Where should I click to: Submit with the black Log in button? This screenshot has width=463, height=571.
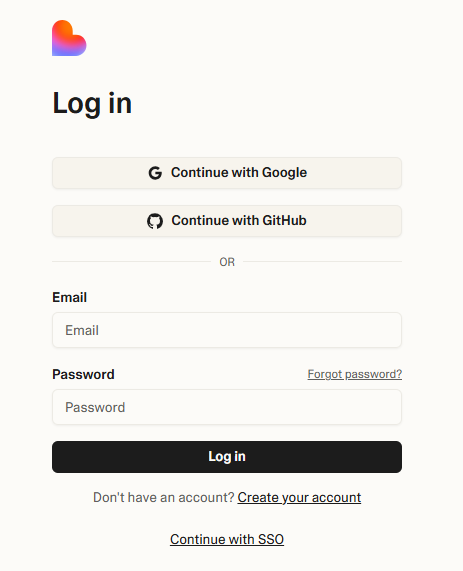[227, 457]
